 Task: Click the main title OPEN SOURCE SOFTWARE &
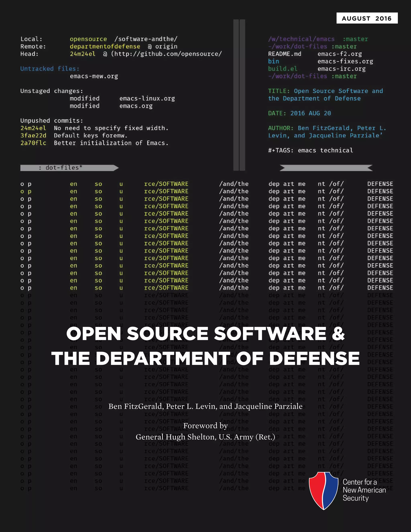point(205,334)
